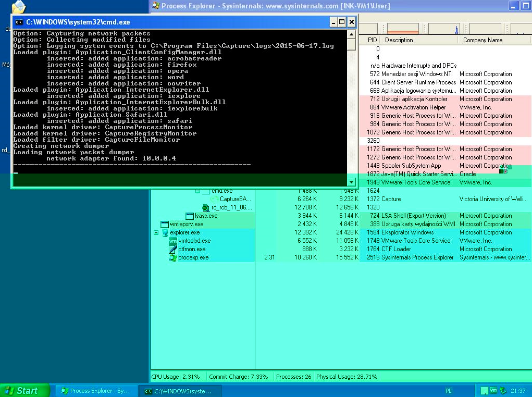Click the Physical Usage status entry

click(347, 377)
